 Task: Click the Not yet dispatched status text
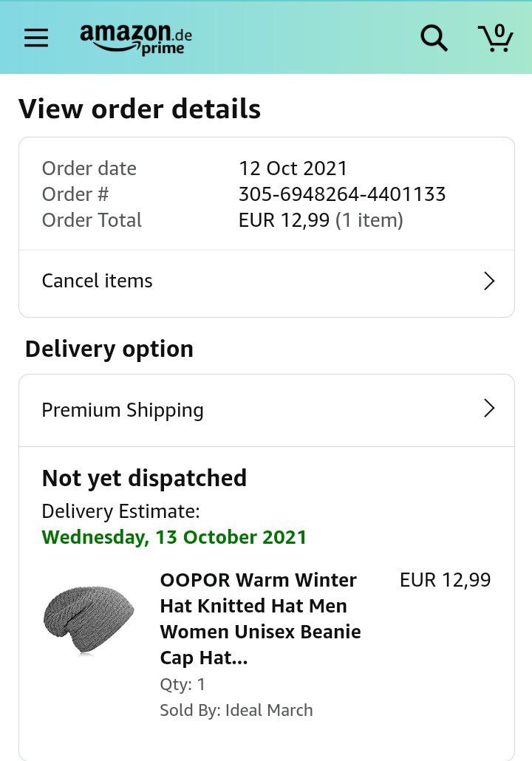[x=144, y=478]
